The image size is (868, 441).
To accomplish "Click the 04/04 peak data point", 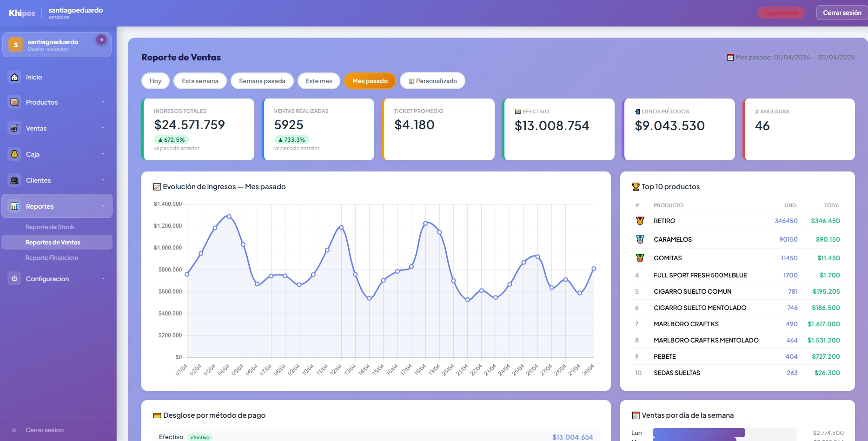I will [229, 217].
